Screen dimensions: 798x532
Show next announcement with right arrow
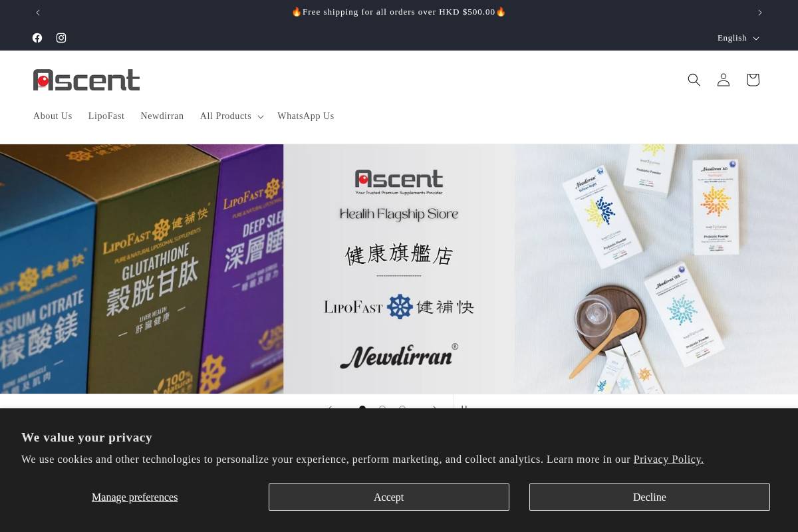point(760,12)
